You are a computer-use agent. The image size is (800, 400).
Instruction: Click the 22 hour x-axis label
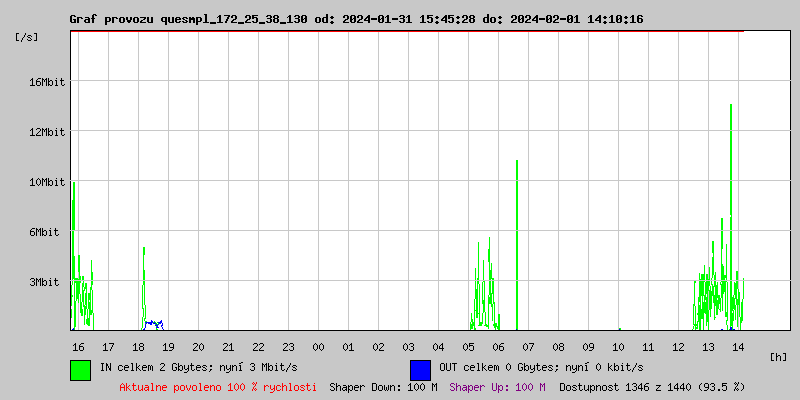tap(258, 347)
